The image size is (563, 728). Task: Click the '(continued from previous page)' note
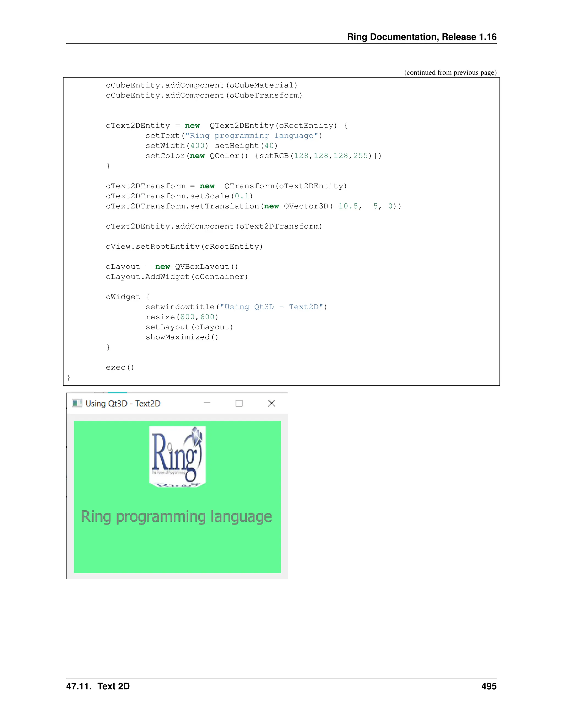pyautogui.click(x=450, y=73)
